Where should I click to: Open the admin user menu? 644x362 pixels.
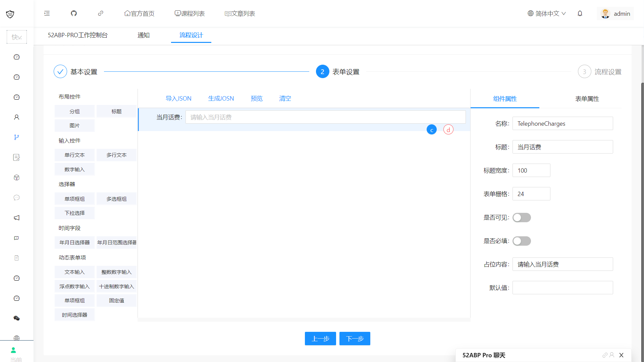[x=615, y=13]
